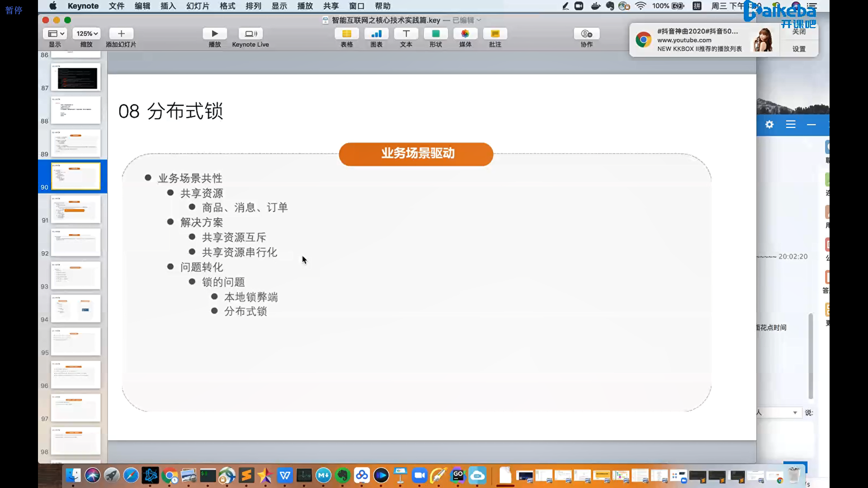
Task: Click 设置 in the Chrome notification
Action: [x=798, y=49]
